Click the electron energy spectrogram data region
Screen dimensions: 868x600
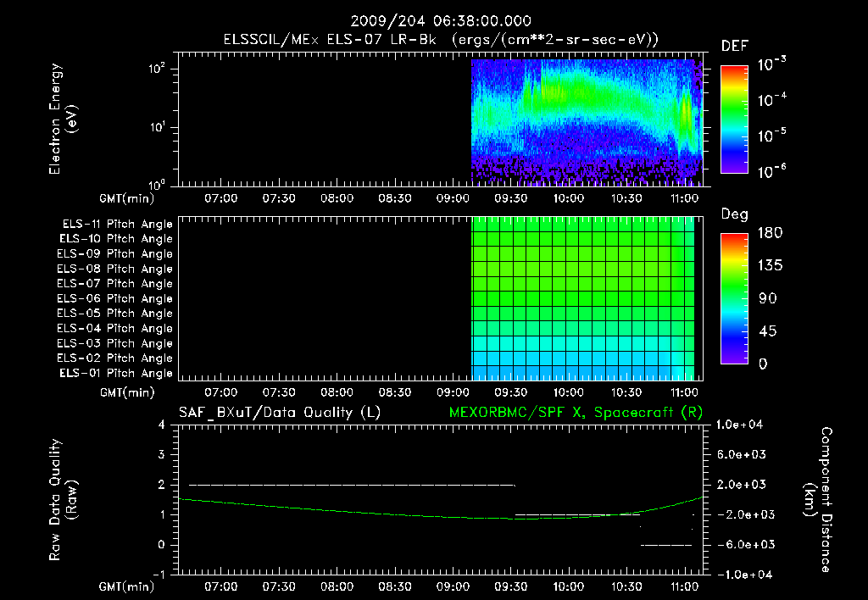[x=587, y=122]
